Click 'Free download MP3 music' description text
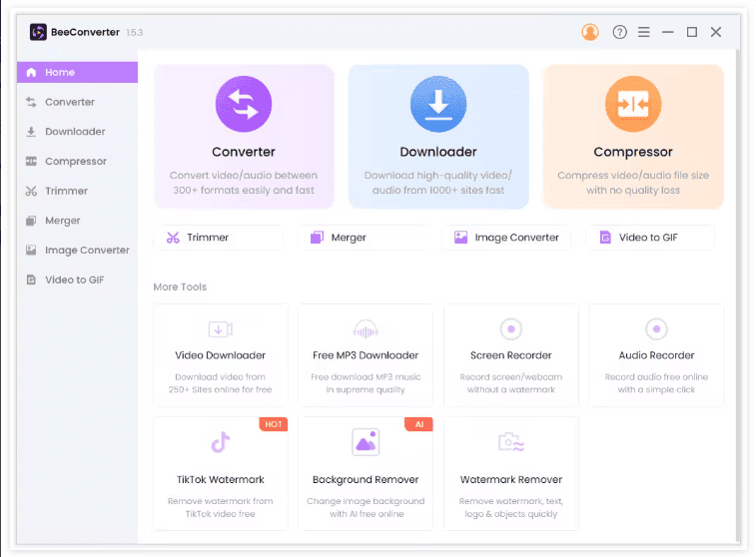Image resolution: width=756 pixels, height=557 pixels. (366, 377)
